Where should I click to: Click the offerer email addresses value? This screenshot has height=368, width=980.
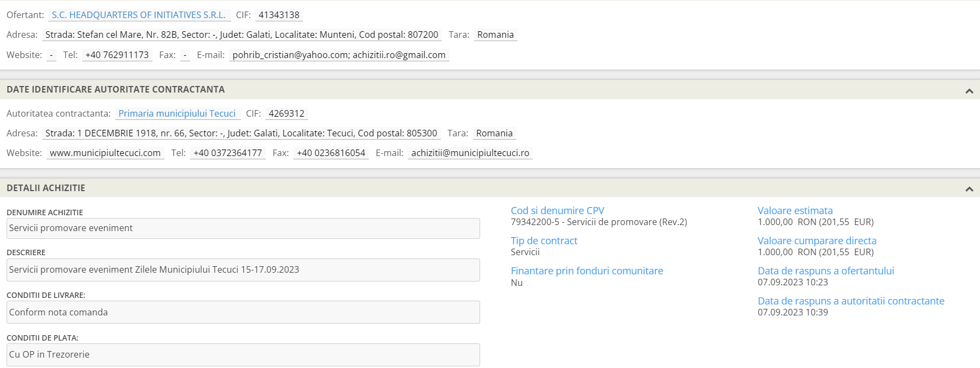point(339,55)
